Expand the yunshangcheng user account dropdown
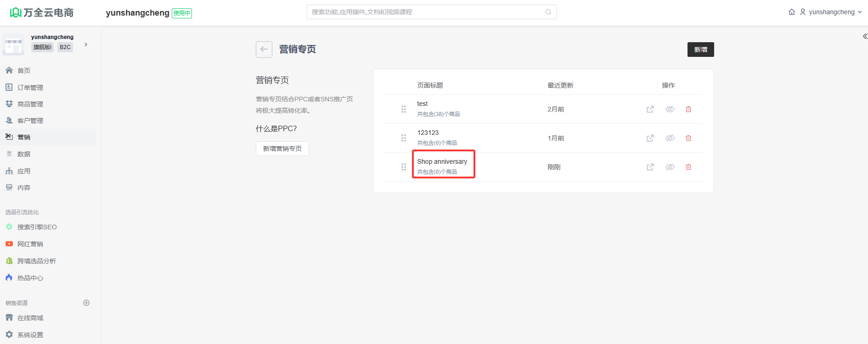The width and height of the screenshot is (868, 344). 831,12
